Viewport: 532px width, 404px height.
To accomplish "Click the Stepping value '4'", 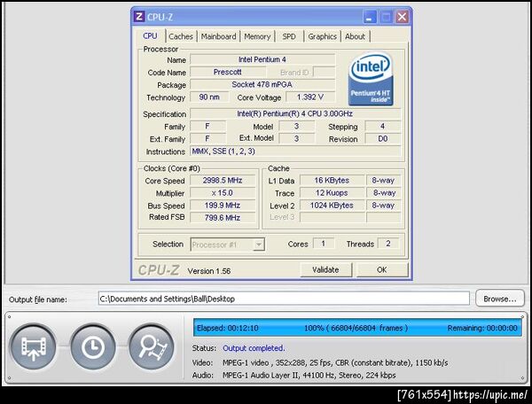I will (x=383, y=127).
